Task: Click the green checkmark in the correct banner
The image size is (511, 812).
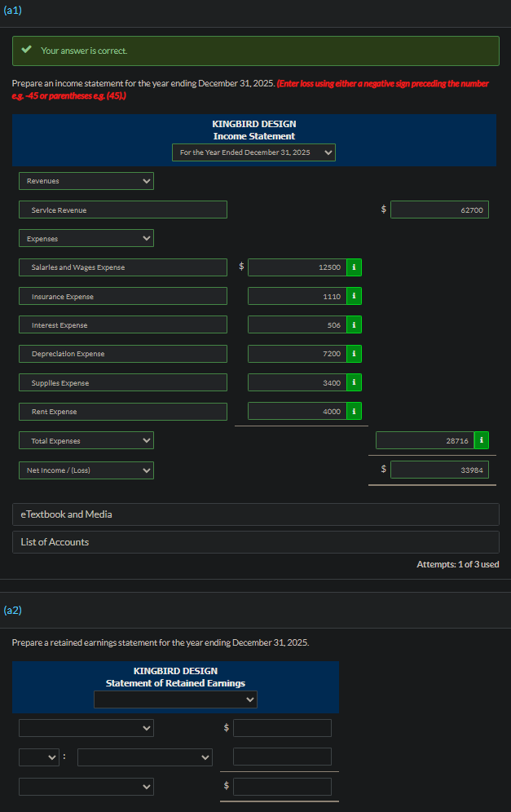Action: [x=26, y=50]
